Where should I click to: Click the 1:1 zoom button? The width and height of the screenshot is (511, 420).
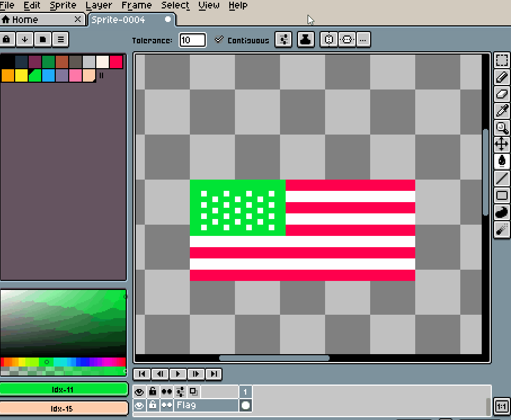tap(501, 406)
